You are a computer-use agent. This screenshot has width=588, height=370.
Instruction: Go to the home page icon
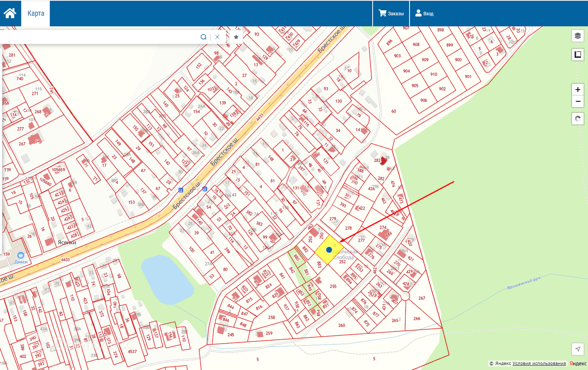[x=10, y=13]
